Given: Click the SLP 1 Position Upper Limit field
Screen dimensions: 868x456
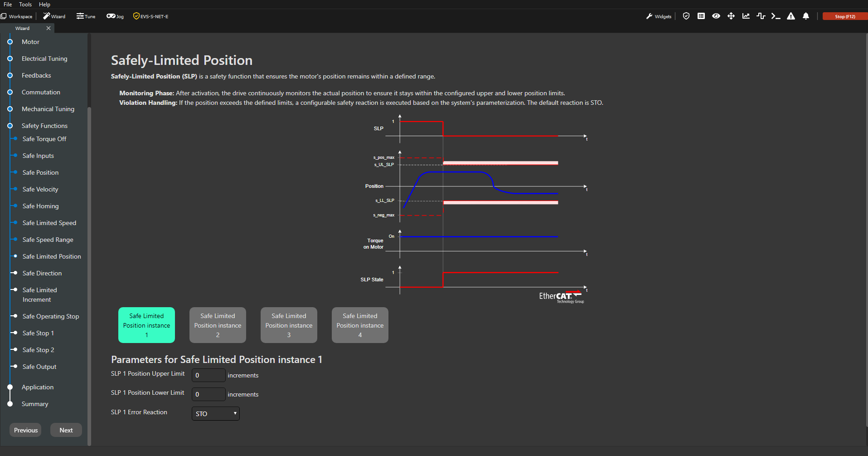Looking at the screenshot, I should 209,375.
